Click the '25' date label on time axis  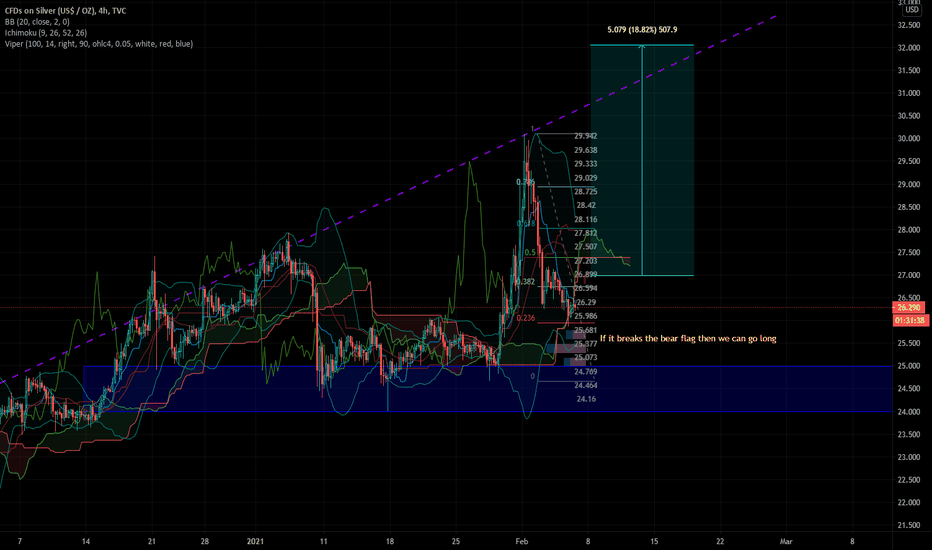[456, 542]
